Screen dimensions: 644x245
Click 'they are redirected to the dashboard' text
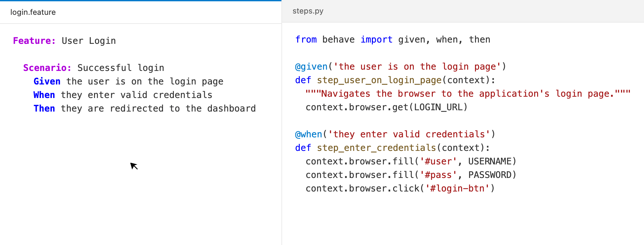158,108
